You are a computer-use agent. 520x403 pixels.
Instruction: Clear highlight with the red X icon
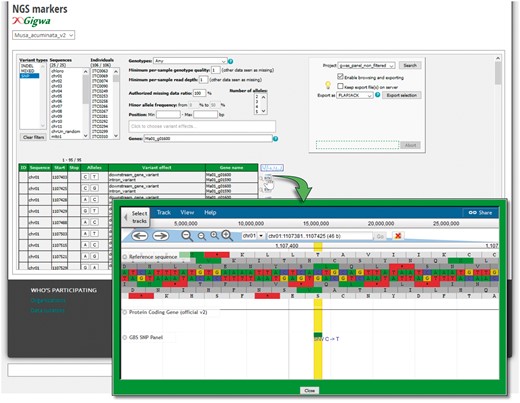tap(397, 236)
